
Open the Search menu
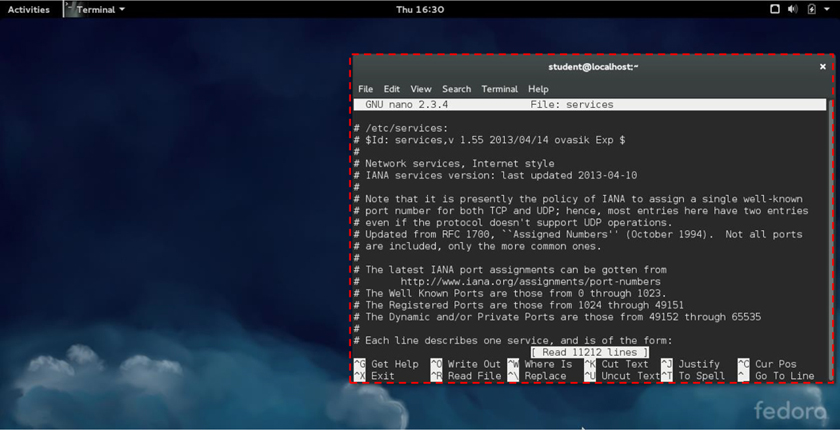coord(456,89)
